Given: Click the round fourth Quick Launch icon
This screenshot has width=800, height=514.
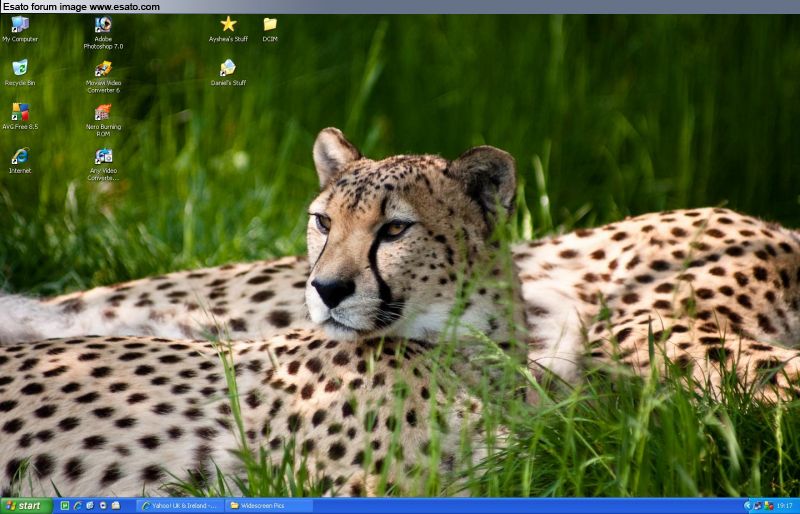Looking at the screenshot, I should click(103, 505).
